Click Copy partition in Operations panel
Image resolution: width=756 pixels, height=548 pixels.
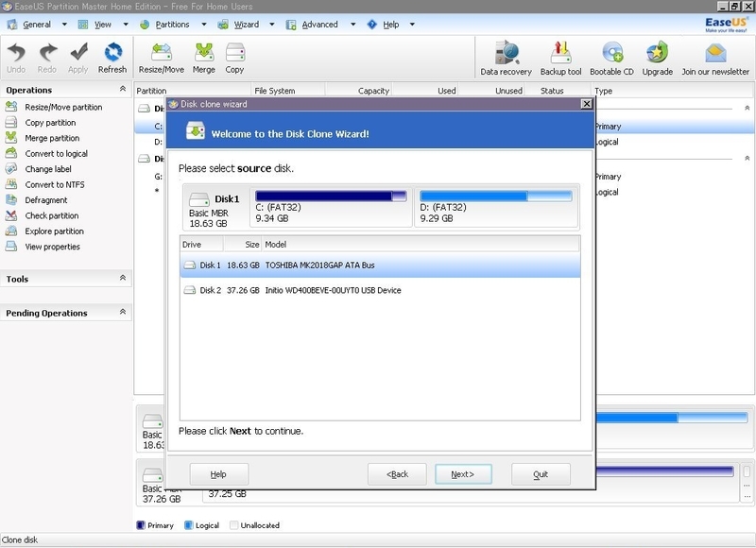click(x=41, y=123)
